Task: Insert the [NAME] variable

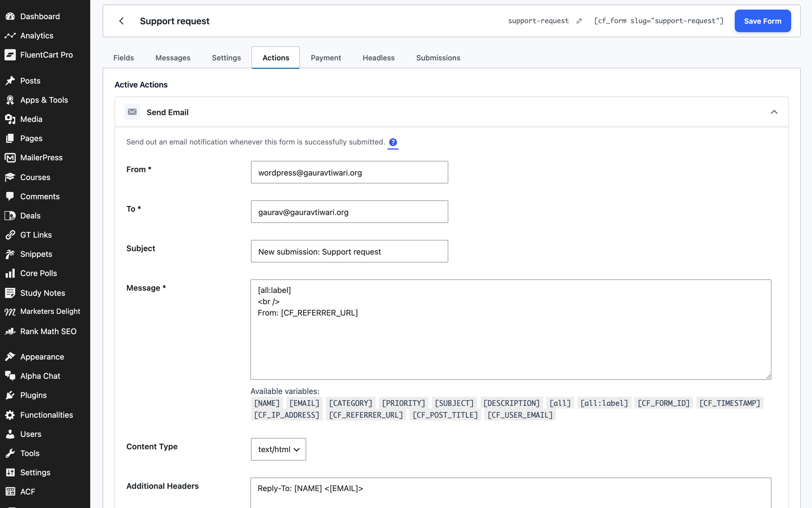Action: pos(267,403)
